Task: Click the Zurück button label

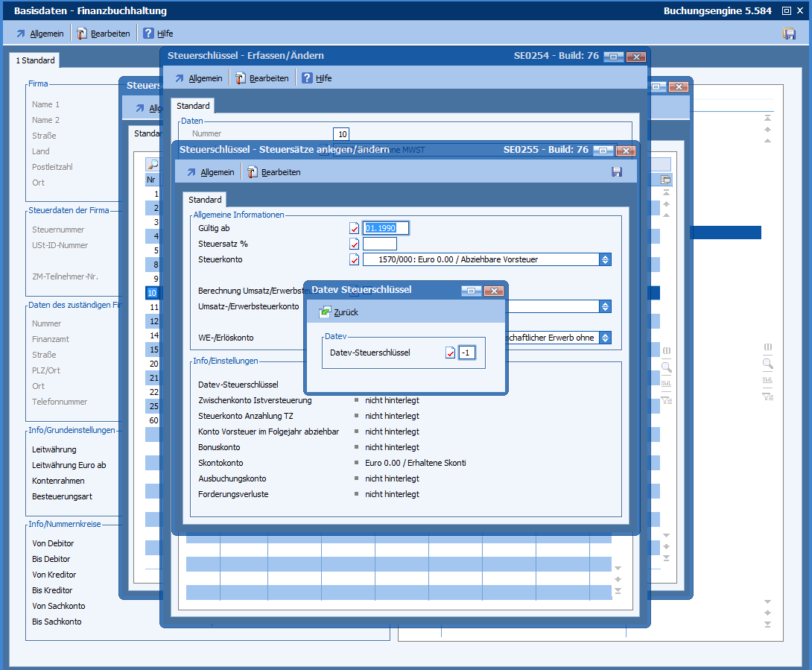Action: pyautogui.click(x=346, y=312)
